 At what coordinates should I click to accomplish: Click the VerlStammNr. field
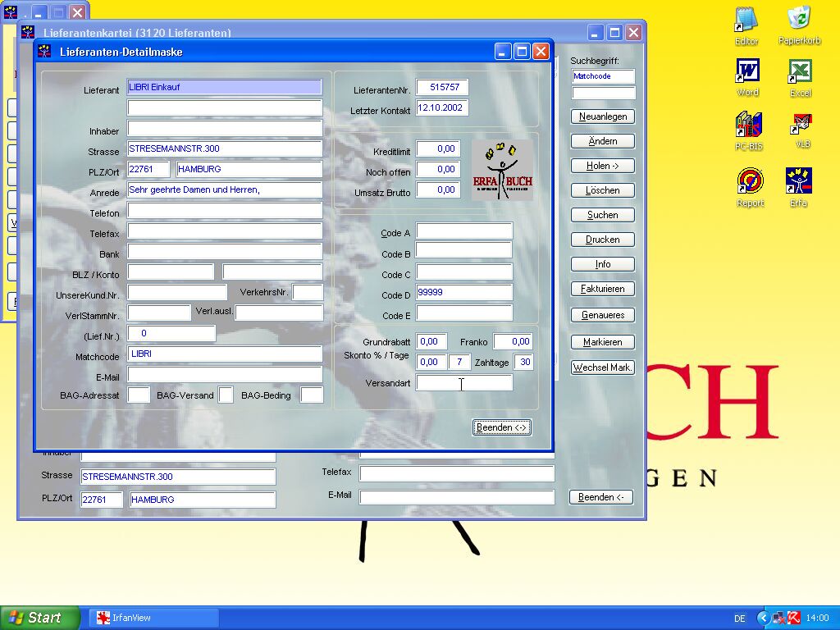tap(159, 313)
